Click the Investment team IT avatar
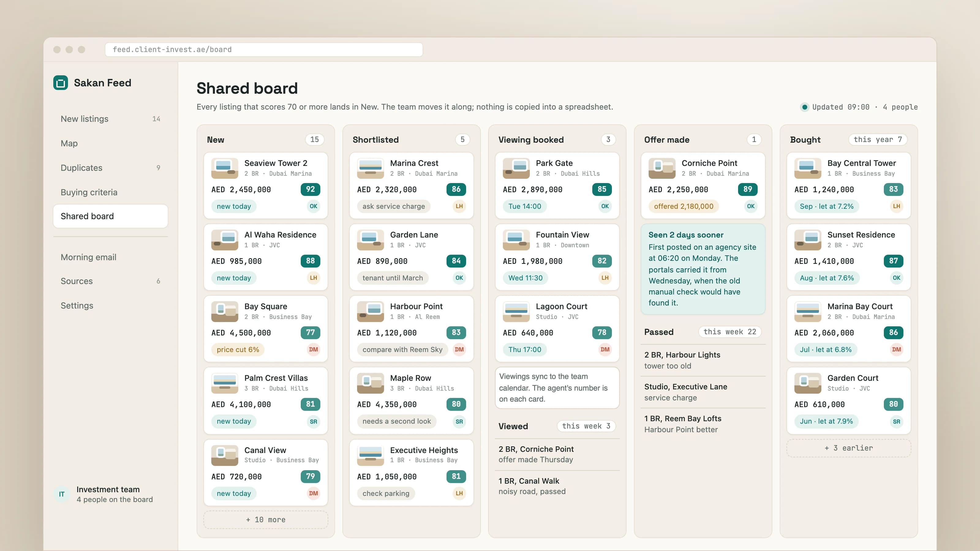This screenshot has width=980, height=551. [62, 494]
